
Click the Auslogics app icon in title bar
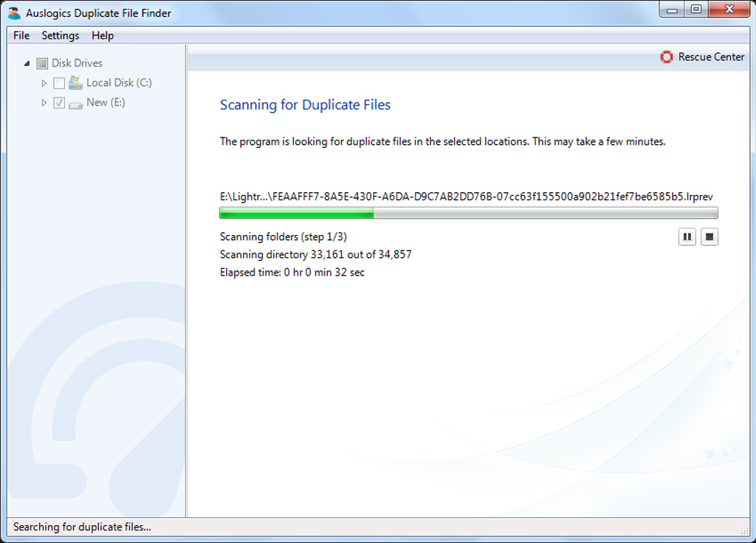click(x=15, y=13)
